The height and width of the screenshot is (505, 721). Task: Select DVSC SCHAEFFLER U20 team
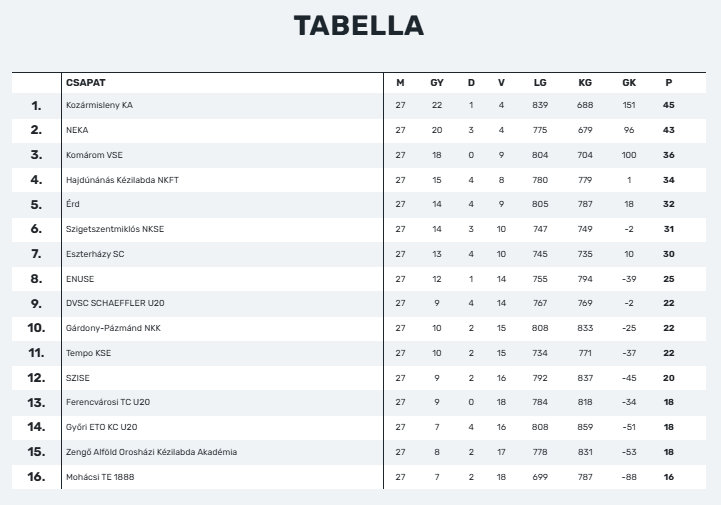tap(115, 303)
